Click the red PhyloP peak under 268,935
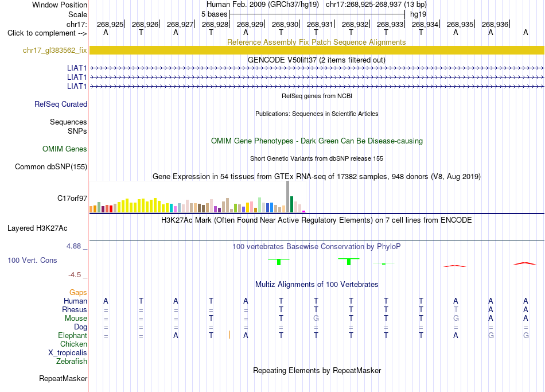 (455, 266)
